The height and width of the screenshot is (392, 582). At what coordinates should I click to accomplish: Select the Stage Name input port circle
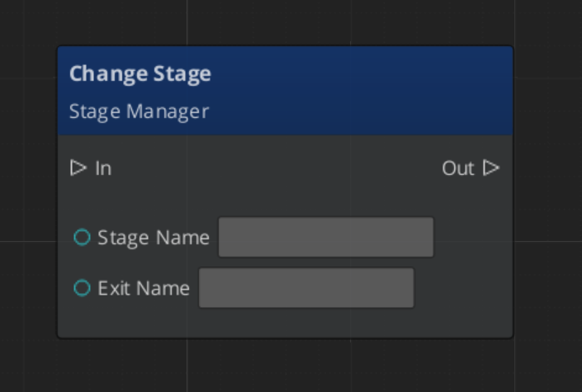coord(82,238)
